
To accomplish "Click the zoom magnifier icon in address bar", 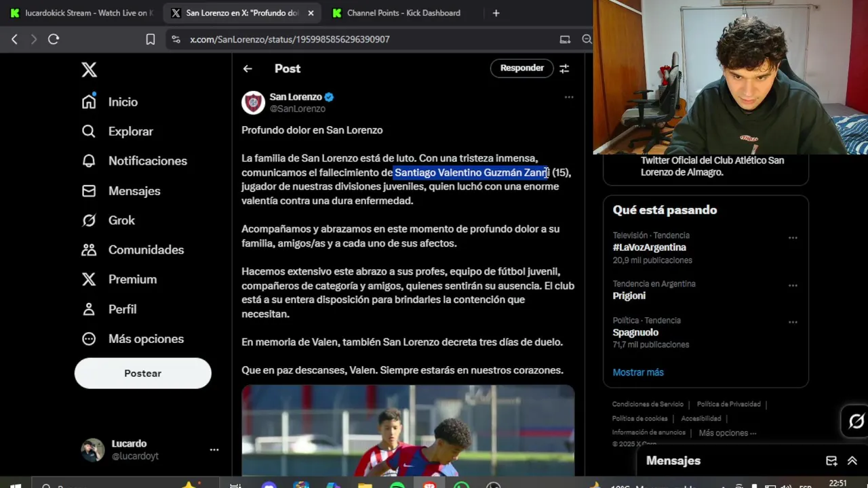I will point(587,39).
